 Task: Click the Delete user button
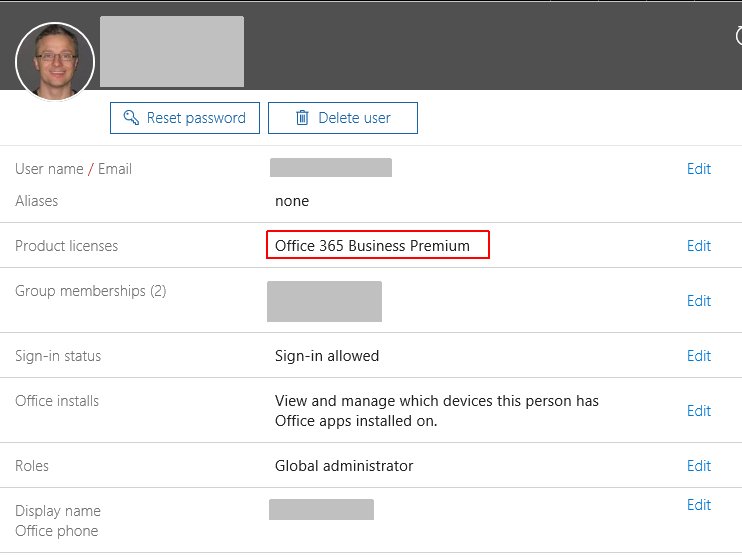(343, 118)
